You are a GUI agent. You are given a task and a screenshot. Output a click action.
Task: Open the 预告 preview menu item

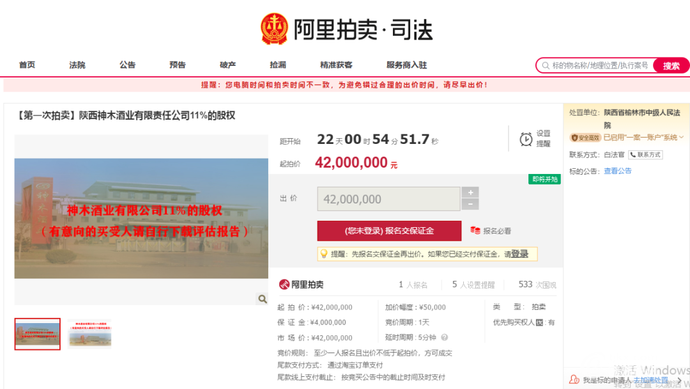177,65
